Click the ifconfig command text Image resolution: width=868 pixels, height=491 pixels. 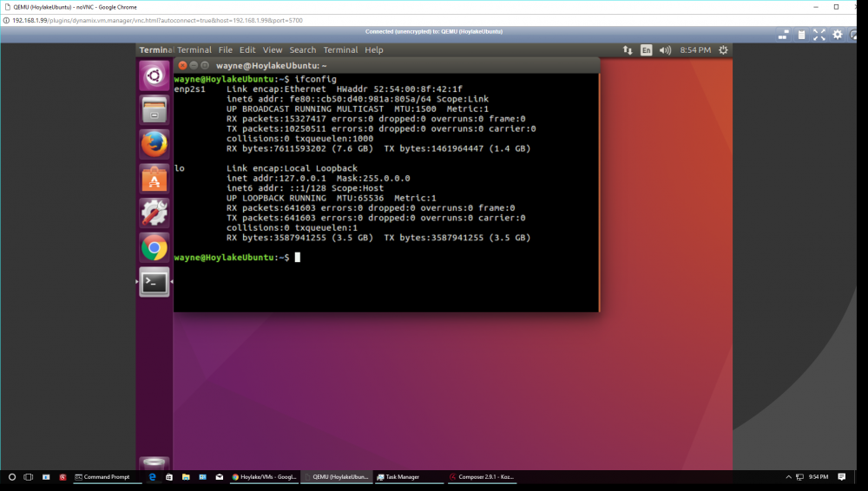pyautogui.click(x=316, y=79)
